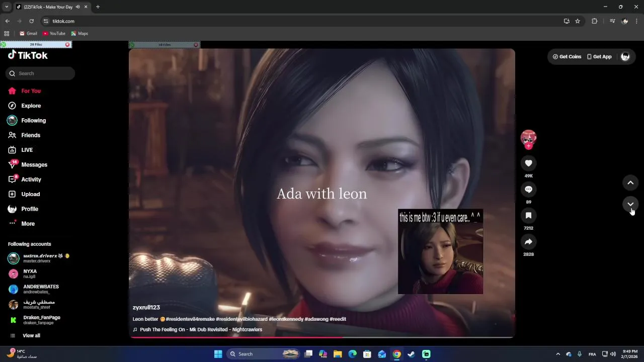644x362 pixels.
Task: Click the Get App button
Action: click(x=599, y=57)
